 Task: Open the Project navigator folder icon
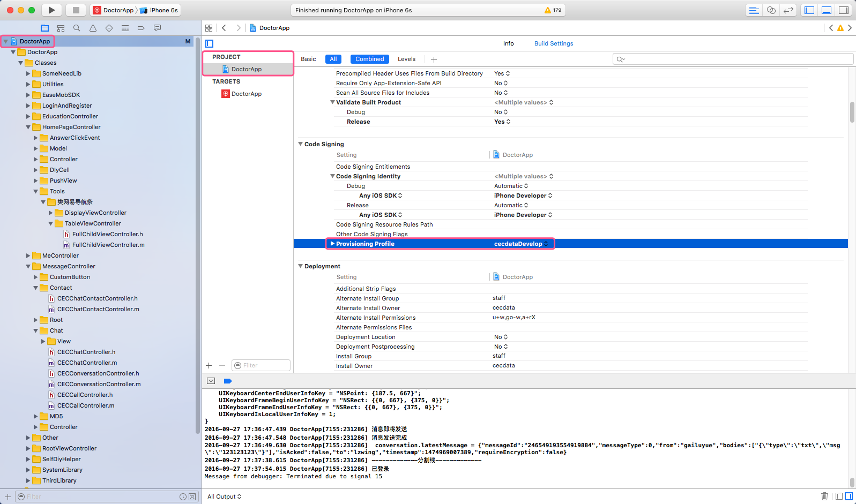pyautogui.click(x=44, y=28)
